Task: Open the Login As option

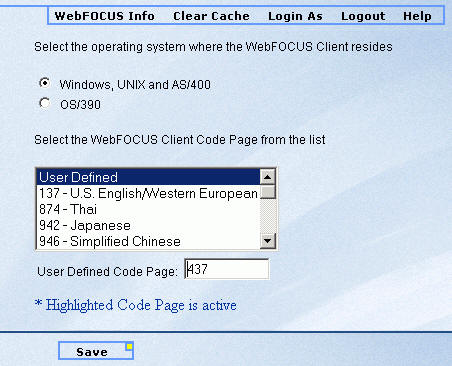Action: click(295, 16)
